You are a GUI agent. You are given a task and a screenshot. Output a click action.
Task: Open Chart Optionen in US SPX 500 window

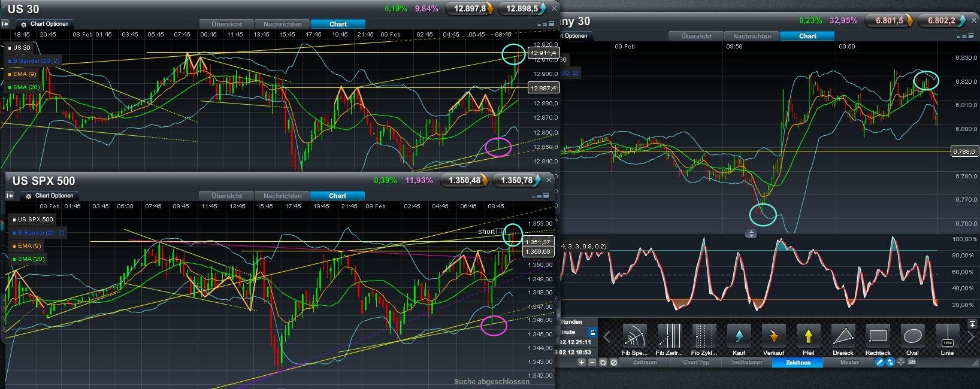[49, 196]
